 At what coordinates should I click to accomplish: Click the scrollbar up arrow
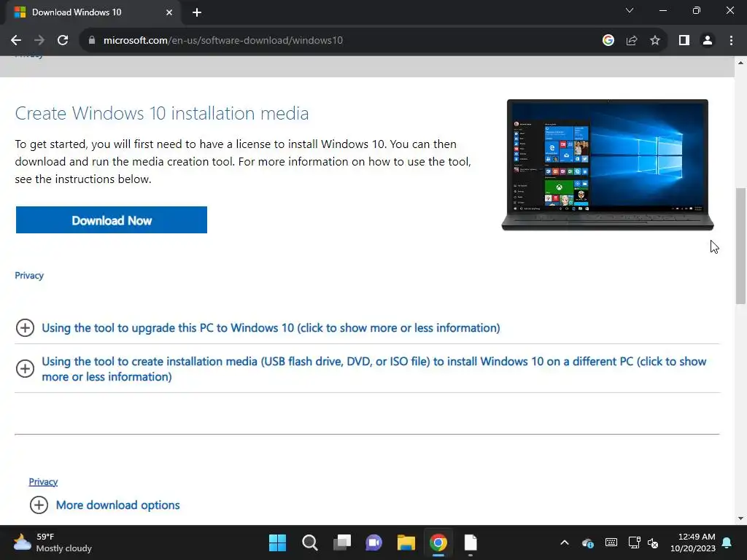(x=740, y=63)
